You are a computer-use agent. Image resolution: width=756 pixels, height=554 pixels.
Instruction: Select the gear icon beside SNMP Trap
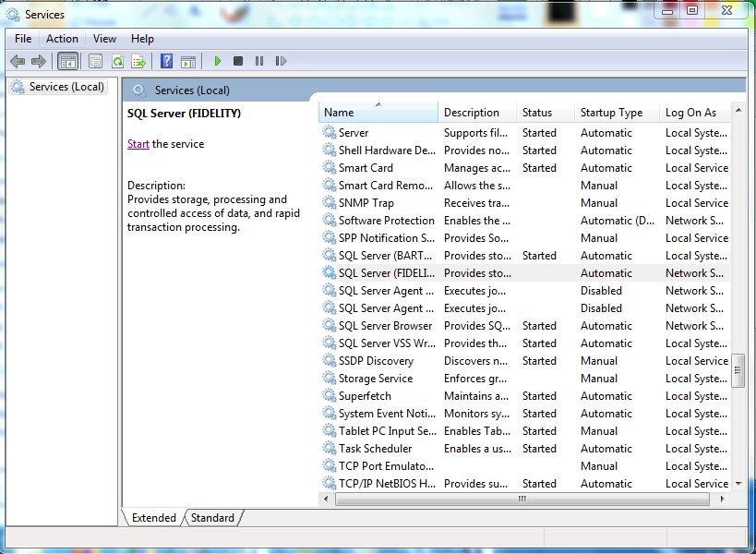330,202
